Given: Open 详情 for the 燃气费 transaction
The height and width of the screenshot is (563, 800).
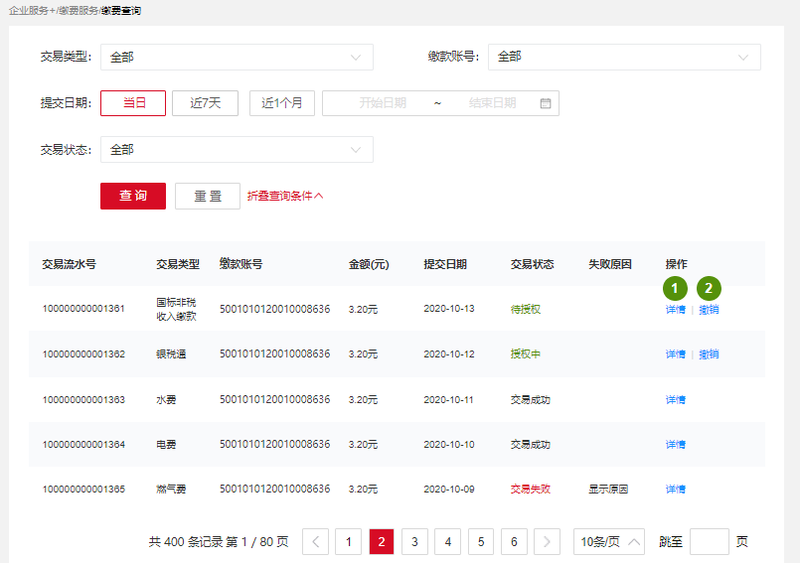Looking at the screenshot, I should click(x=676, y=489).
